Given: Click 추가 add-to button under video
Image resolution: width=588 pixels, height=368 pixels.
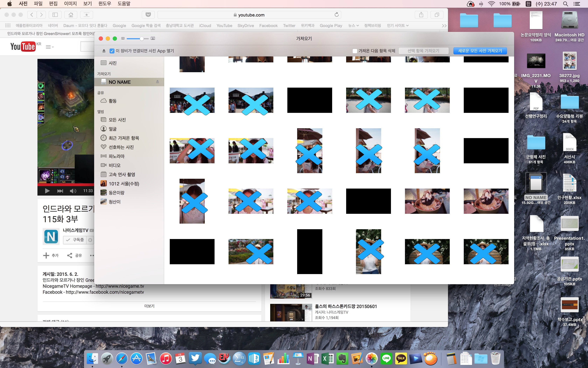Looking at the screenshot, I should coord(51,255).
